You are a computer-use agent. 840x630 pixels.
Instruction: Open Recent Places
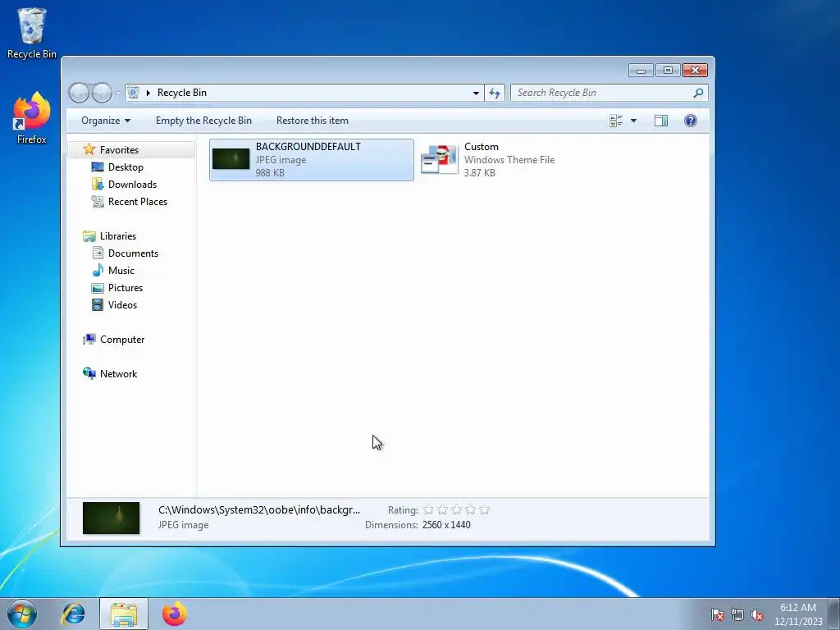(x=138, y=202)
